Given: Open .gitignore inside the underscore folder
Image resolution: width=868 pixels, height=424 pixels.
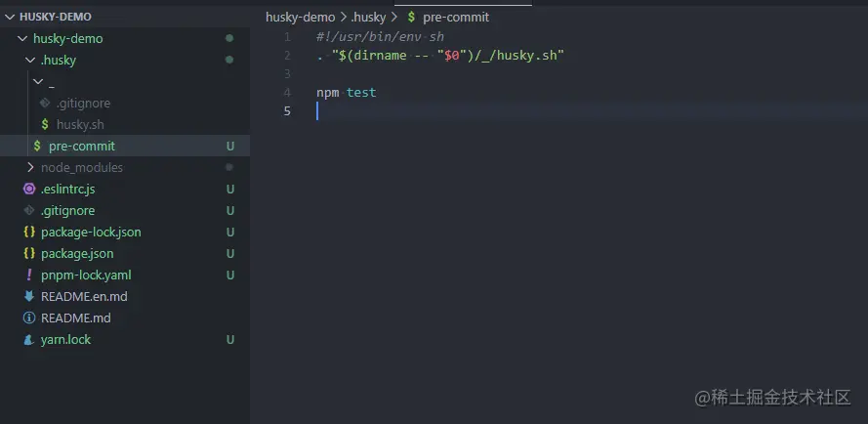Looking at the screenshot, I should [83, 104].
